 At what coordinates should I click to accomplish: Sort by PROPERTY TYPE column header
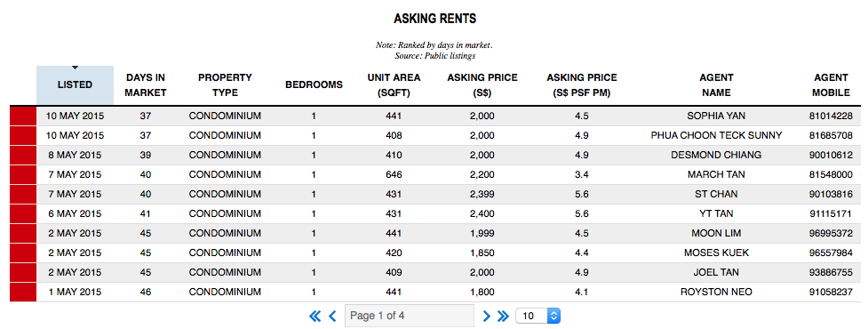coord(225,85)
